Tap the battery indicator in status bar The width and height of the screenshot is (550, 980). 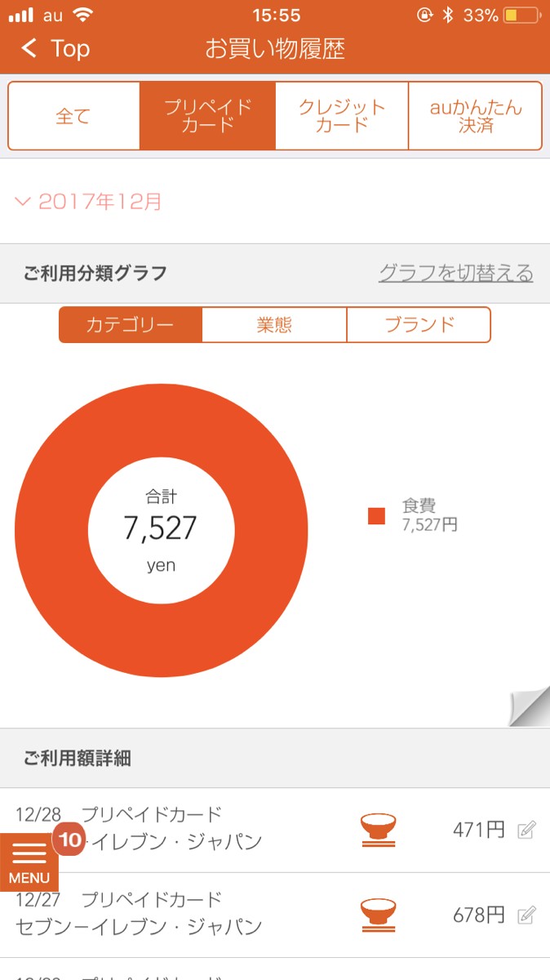(521, 16)
